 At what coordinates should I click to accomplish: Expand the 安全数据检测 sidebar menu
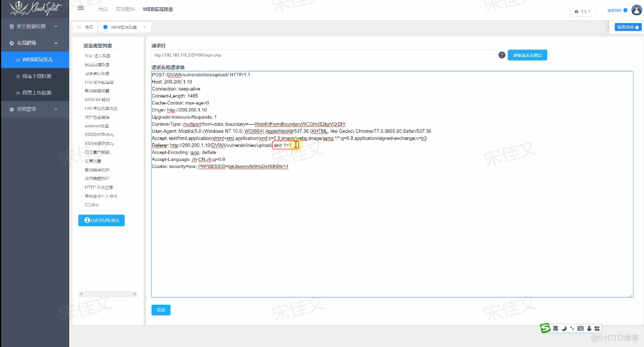(35, 26)
